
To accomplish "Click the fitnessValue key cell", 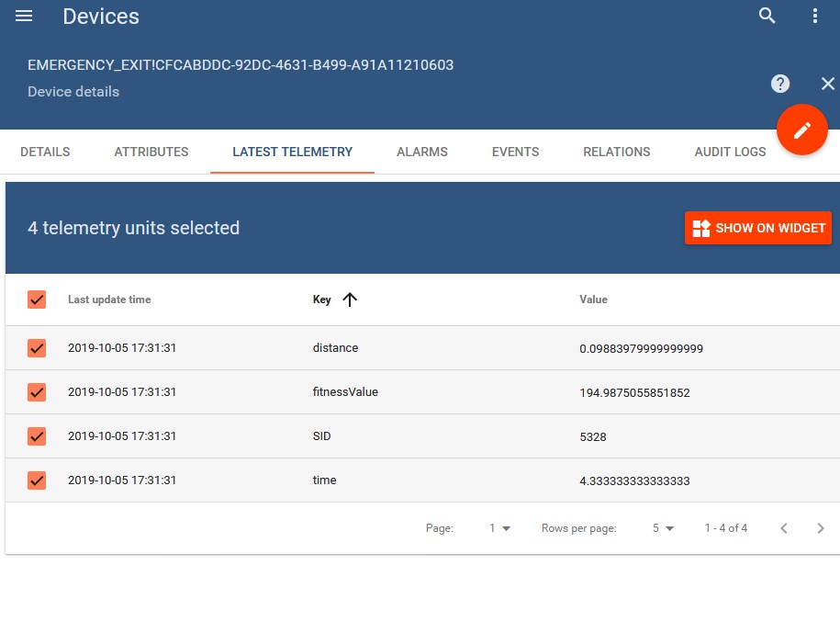I will 345,391.
